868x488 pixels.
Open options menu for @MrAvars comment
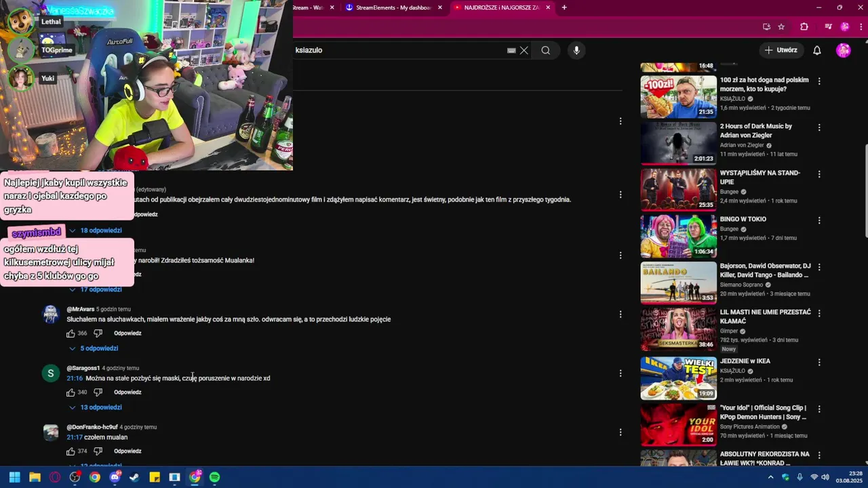(620, 314)
